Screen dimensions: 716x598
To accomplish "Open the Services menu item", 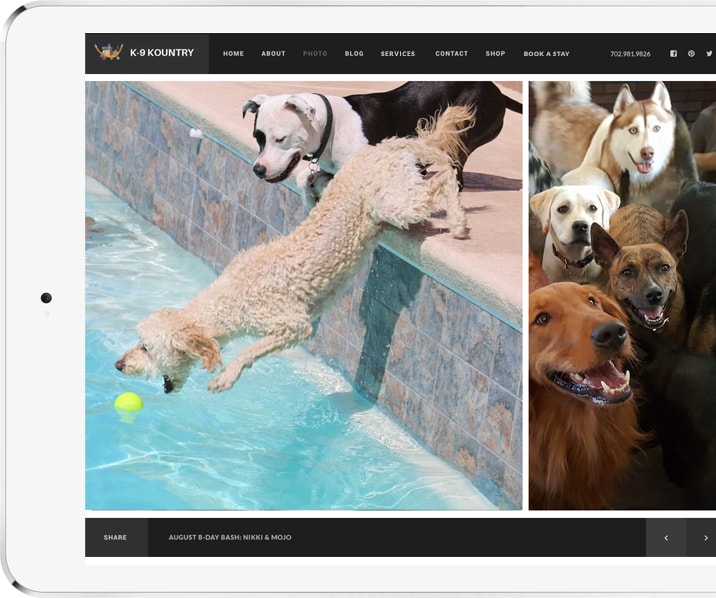I will tap(398, 53).
